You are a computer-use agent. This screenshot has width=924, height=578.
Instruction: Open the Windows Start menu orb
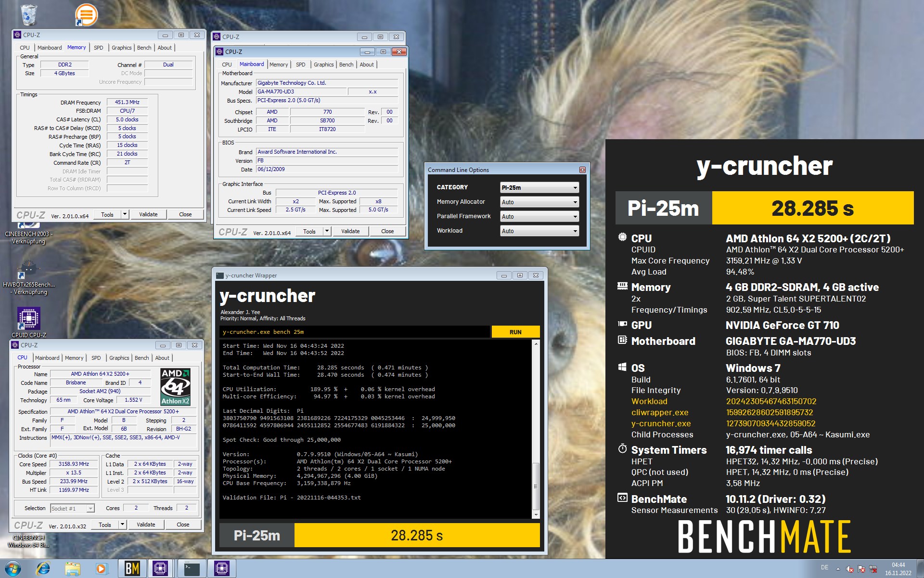click(x=13, y=569)
